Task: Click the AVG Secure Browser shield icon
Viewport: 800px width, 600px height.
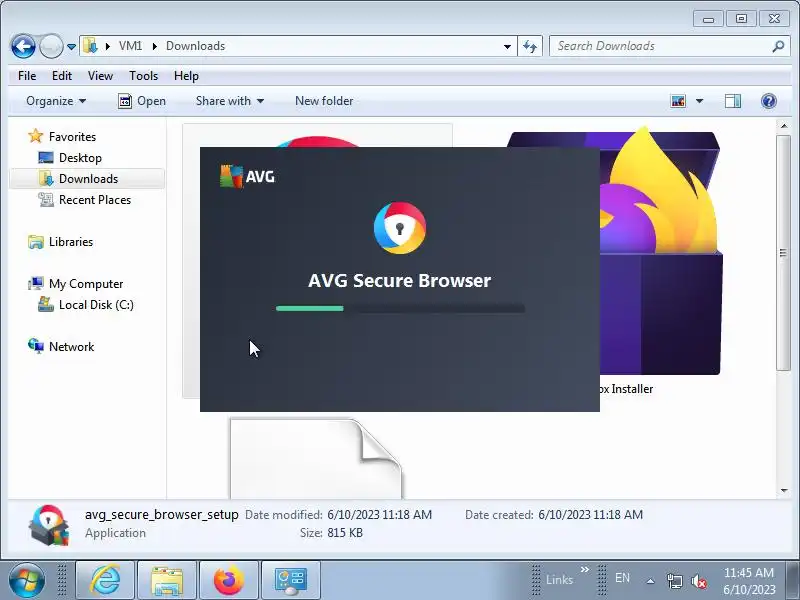Action: (x=399, y=228)
